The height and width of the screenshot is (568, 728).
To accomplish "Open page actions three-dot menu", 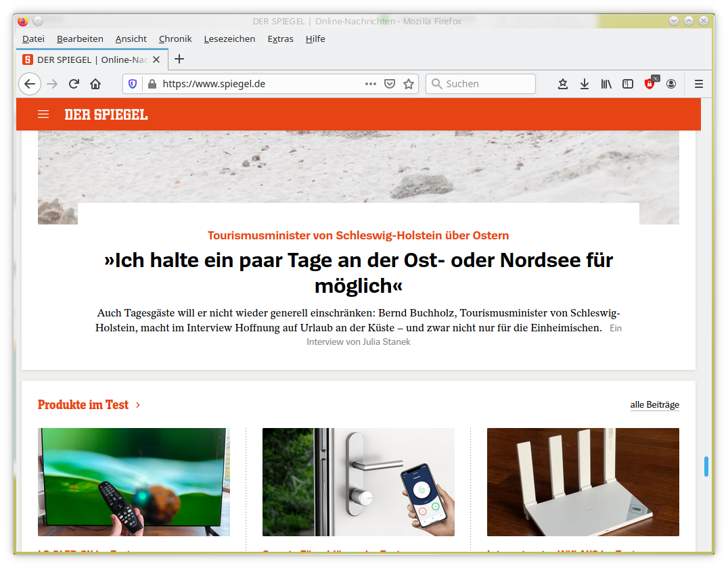I will (x=371, y=84).
